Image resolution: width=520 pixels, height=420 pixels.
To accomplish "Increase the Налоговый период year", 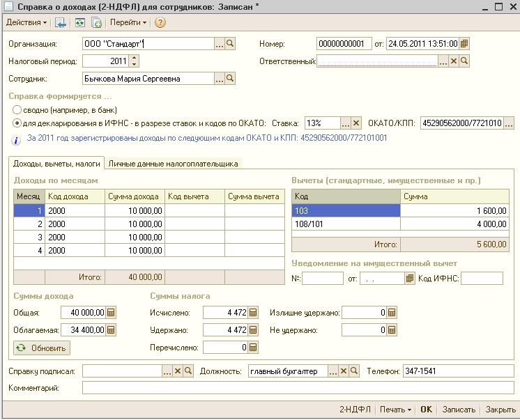I will tap(134, 58).
